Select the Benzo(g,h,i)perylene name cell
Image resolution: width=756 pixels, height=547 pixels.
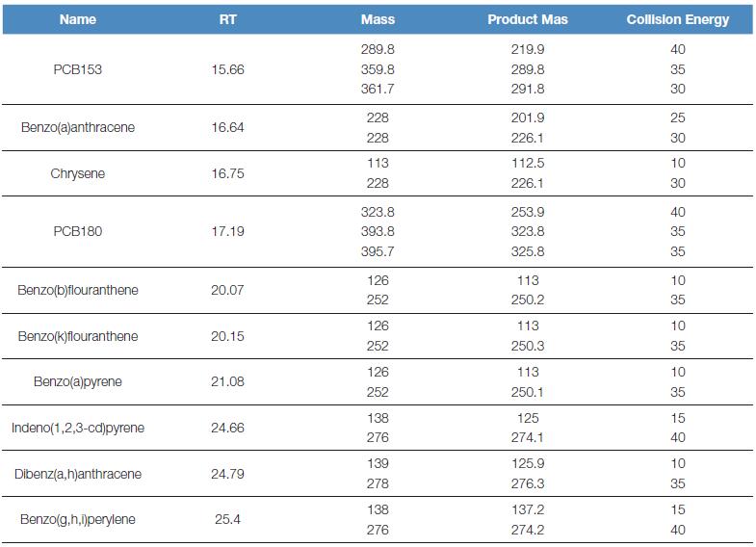pos(78,519)
